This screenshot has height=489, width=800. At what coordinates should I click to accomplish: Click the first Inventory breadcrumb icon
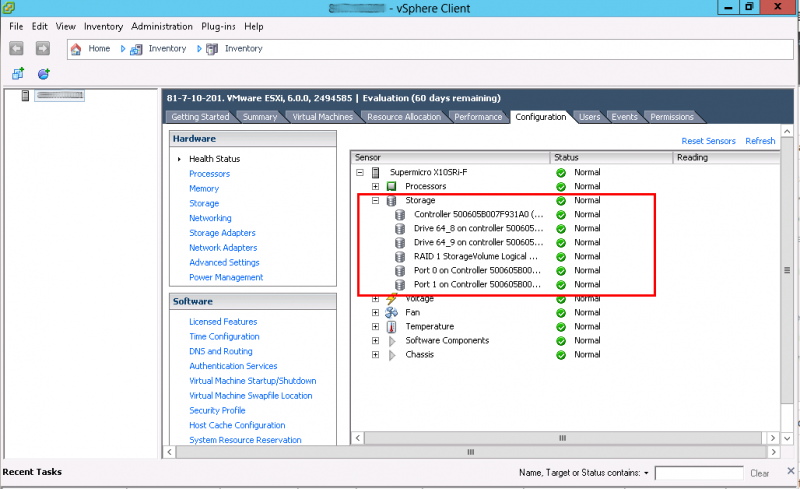point(136,50)
